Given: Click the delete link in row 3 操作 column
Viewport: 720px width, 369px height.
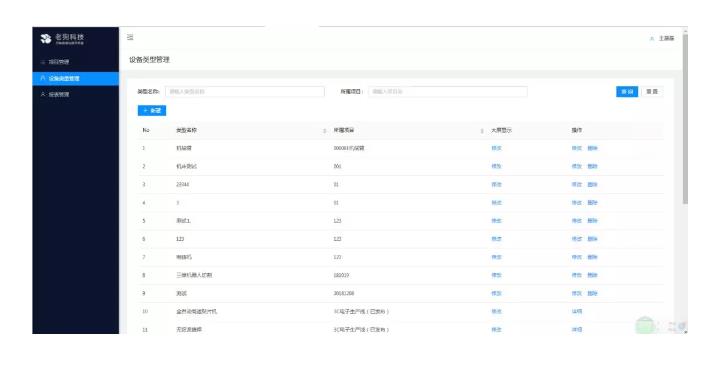Looking at the screenshot, I should coord(593,184).
